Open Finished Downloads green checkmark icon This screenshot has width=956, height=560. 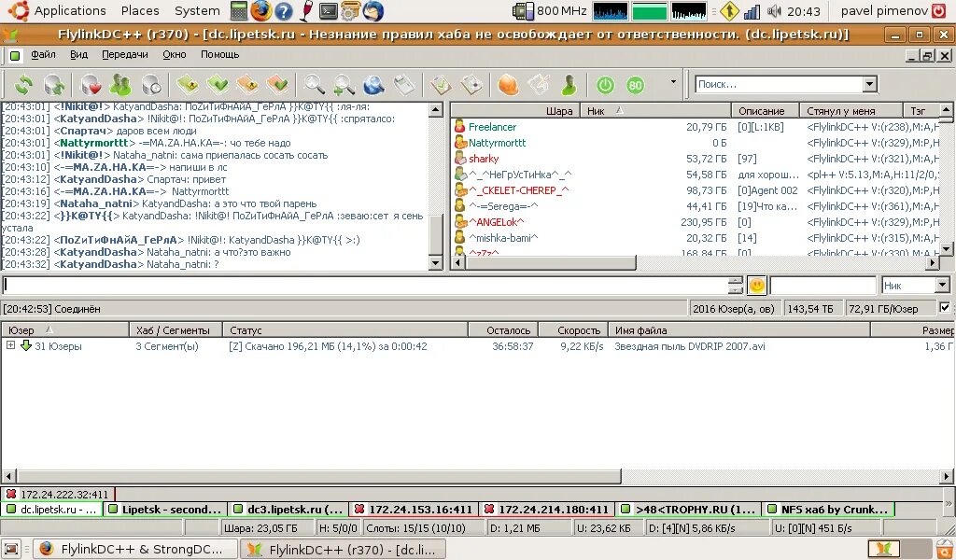pyautogui.click(x=218, y=85)
